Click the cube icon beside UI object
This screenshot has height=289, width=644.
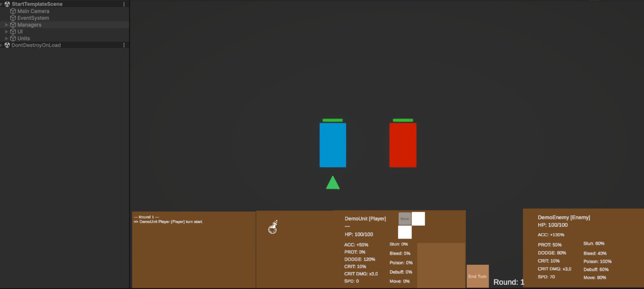coord(13,32)
